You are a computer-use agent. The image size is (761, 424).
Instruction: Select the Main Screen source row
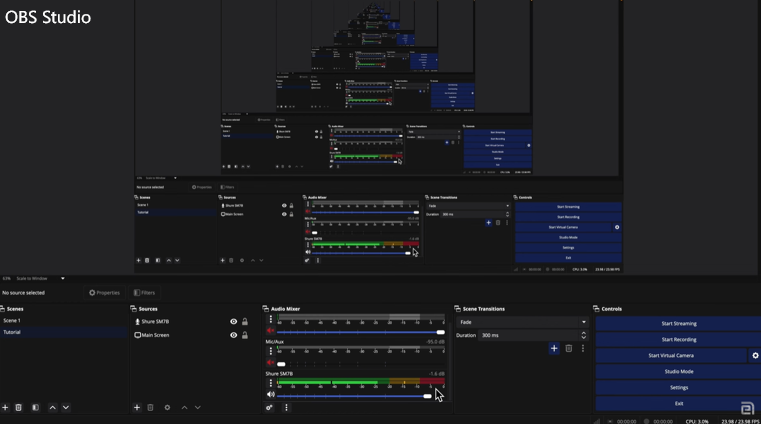tap(192, 335)
